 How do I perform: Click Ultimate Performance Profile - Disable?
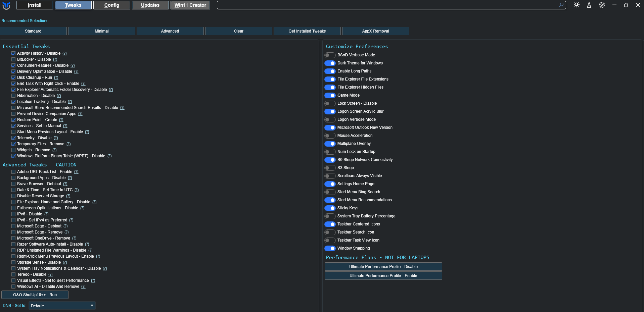point(383,267)
